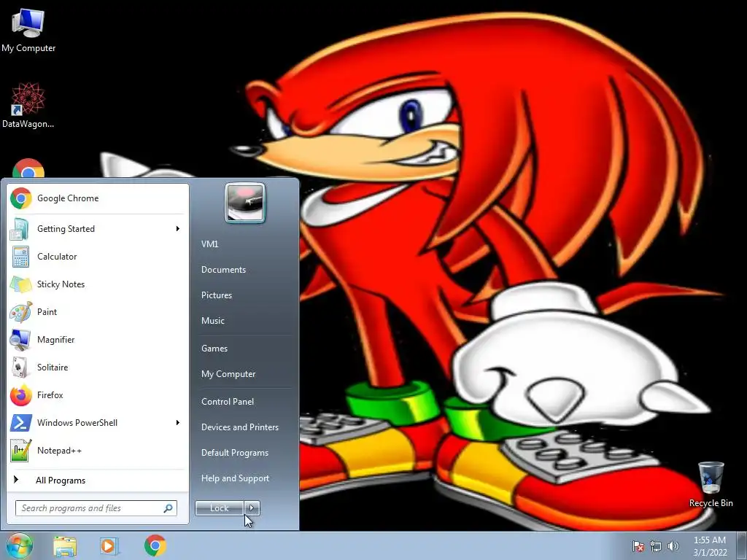Viewport: 747px width, 560px height.
Task: Open Firefox icon in Start menu
Action: tap(21, 395)
